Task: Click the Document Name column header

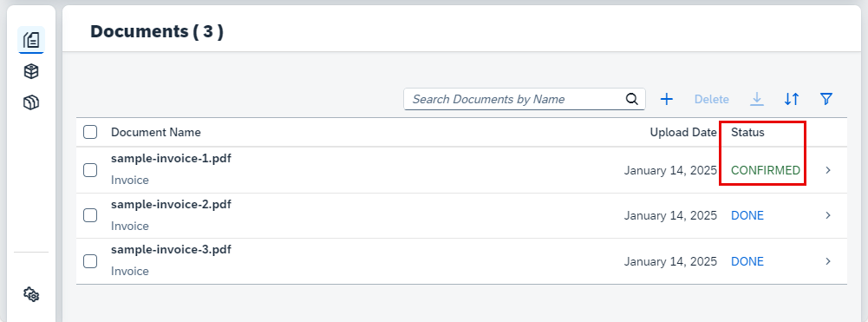Action: [x=155, y=132]
